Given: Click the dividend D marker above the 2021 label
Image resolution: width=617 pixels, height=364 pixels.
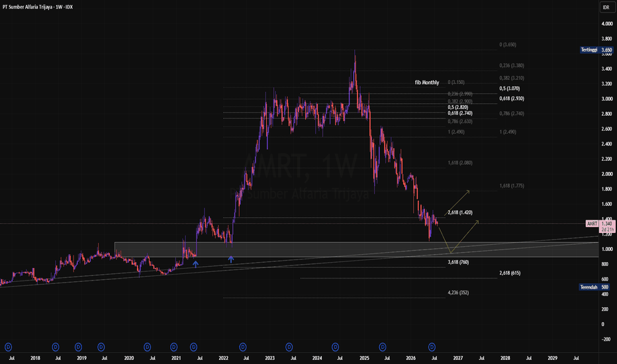Looking at the screenshot, I should (173, 347).
